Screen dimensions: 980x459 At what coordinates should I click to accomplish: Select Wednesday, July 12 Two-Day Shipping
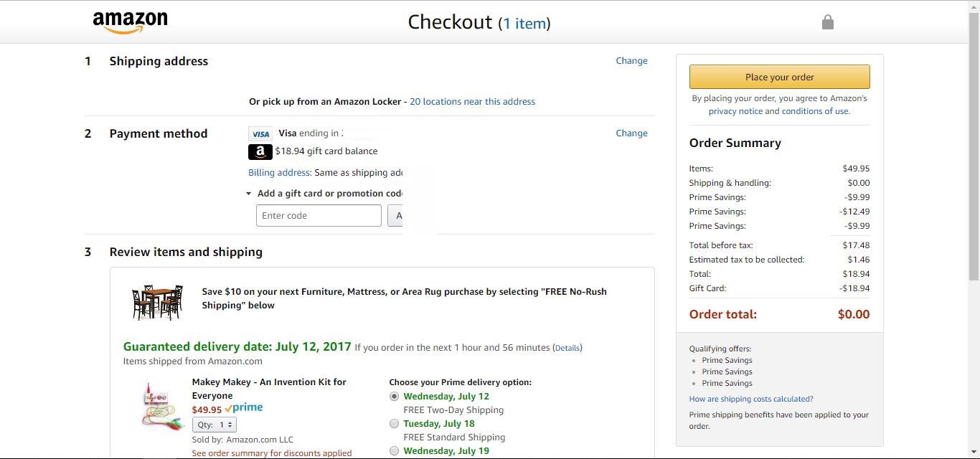point(394,397)
